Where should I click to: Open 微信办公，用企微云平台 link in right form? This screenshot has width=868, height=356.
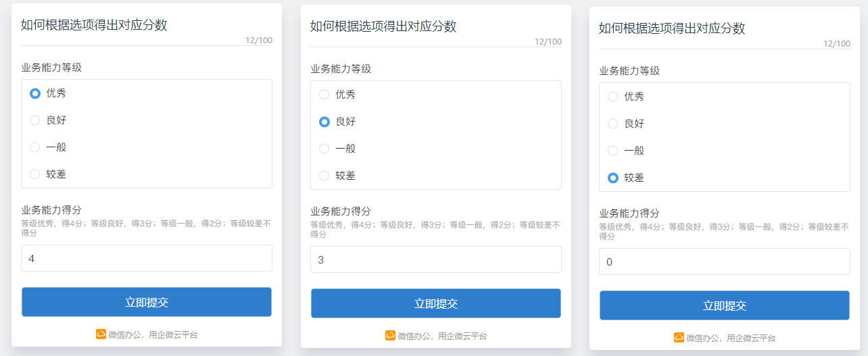click(x=731, y=338)
